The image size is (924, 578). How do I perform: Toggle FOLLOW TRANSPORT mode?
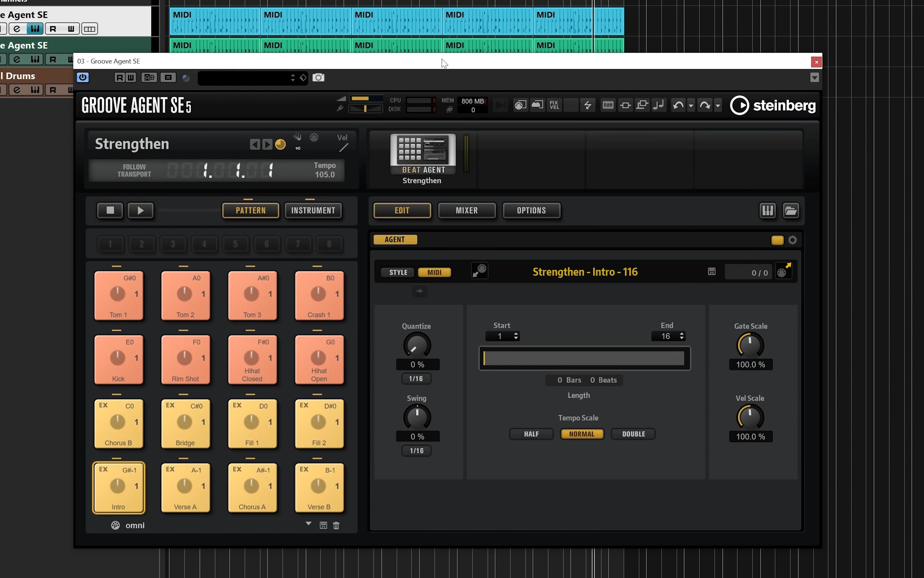pyautogui.click(x=134, y=170)
